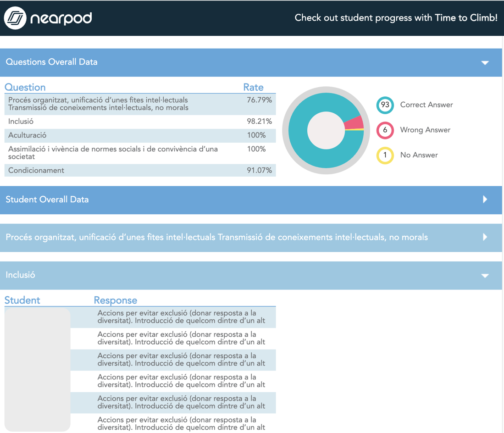Screen dimensions: 504x433
Task: Click the nearpod wordmark text
Action: [61, 18]
